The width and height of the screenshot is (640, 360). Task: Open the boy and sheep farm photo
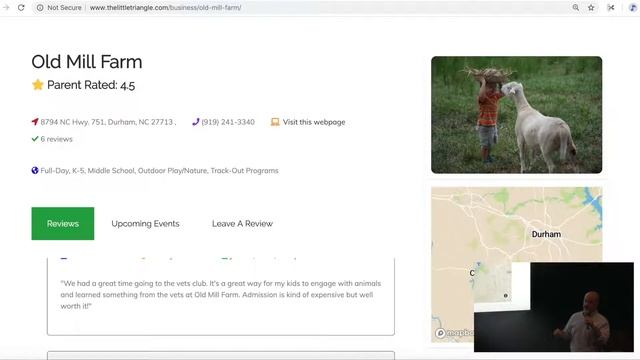click(516, 115)
